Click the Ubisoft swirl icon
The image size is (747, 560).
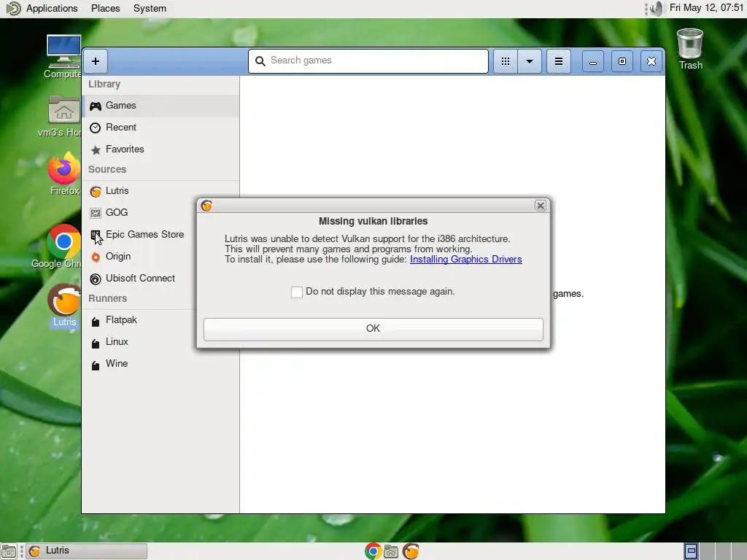(96, 279)
